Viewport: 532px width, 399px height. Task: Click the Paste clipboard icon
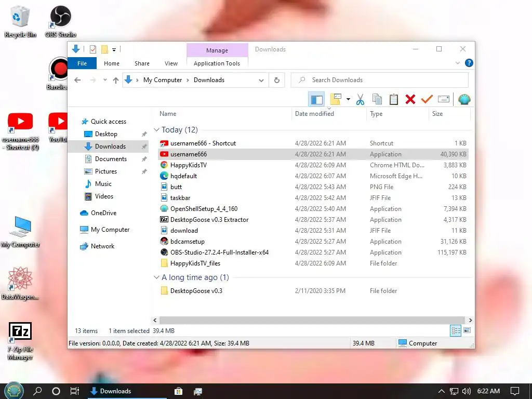(394, 99)
